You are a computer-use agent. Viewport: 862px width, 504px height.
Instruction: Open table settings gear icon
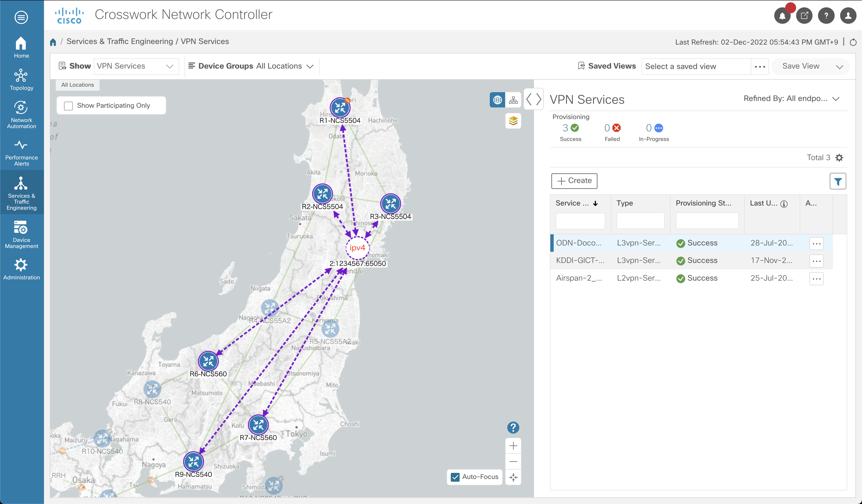pos(839,158)
